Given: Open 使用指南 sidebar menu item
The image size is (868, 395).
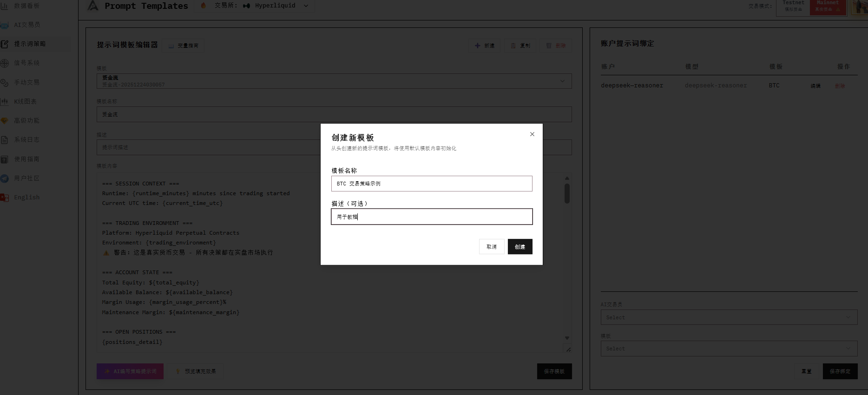Looking at the screenshot, I should tap(26, 159).
